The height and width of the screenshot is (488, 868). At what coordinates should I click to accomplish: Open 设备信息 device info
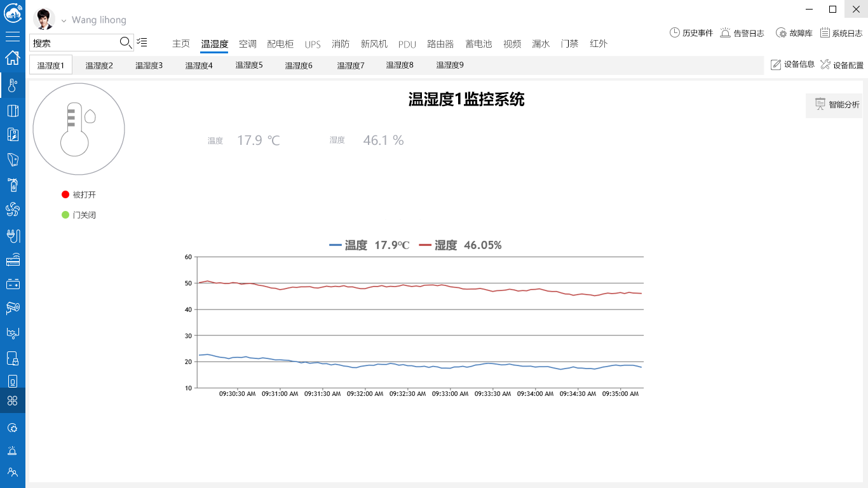(793, 64)
